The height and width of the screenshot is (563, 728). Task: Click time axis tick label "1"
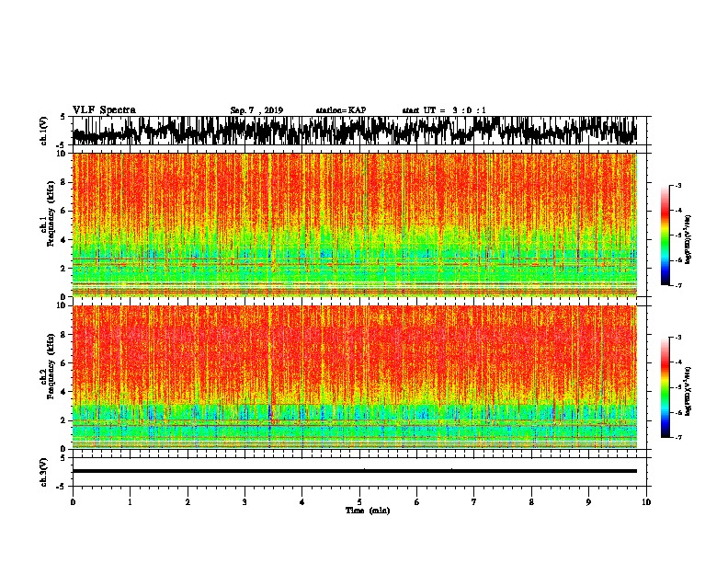click(130, 502)
